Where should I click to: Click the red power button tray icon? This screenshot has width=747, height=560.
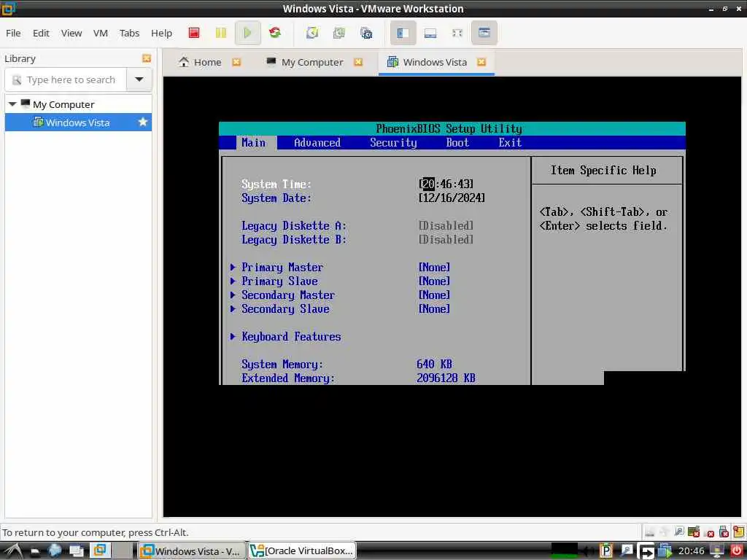pos(737,551)
